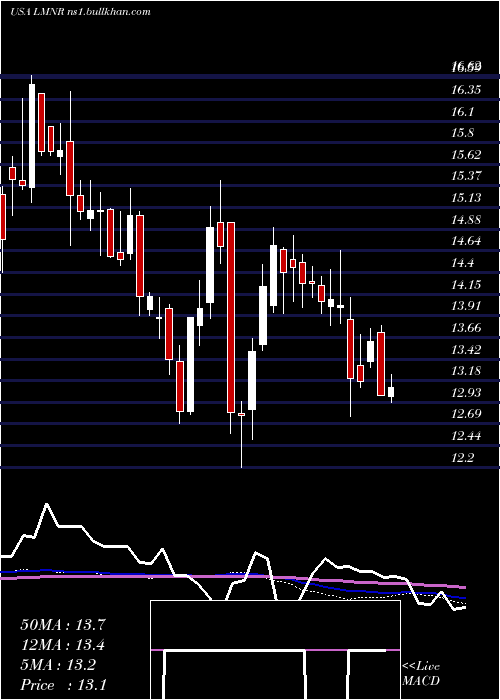Click the 12.2 price axis label
The width and height of the screenshot is (500, 700).
tap(462, 458)
